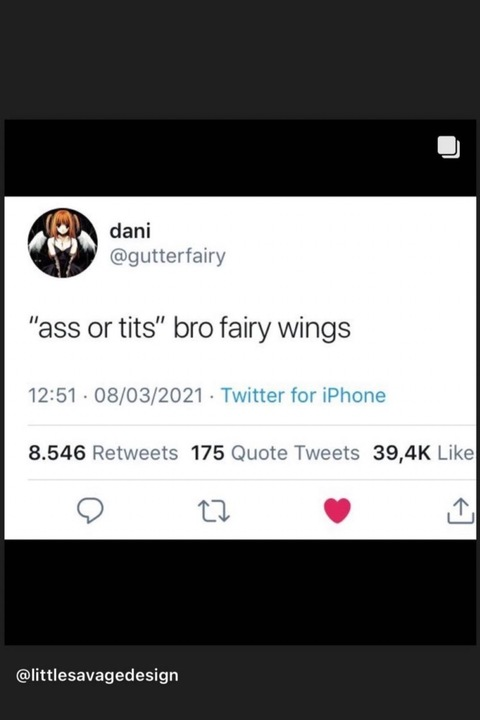Image resolution: width=480 pixels, height=720 pixels.
Task: Tap the black band above the tweet card
Action: tap(240, 158)
